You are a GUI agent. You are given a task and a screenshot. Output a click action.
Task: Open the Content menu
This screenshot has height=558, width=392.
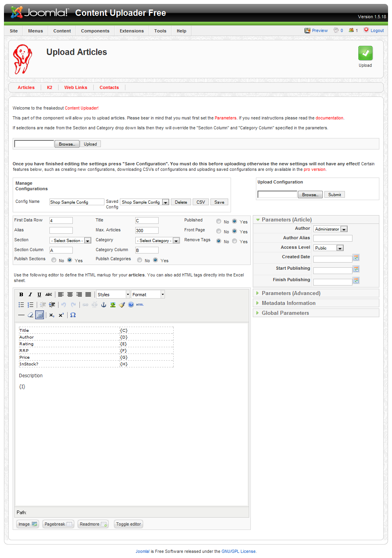62,31
